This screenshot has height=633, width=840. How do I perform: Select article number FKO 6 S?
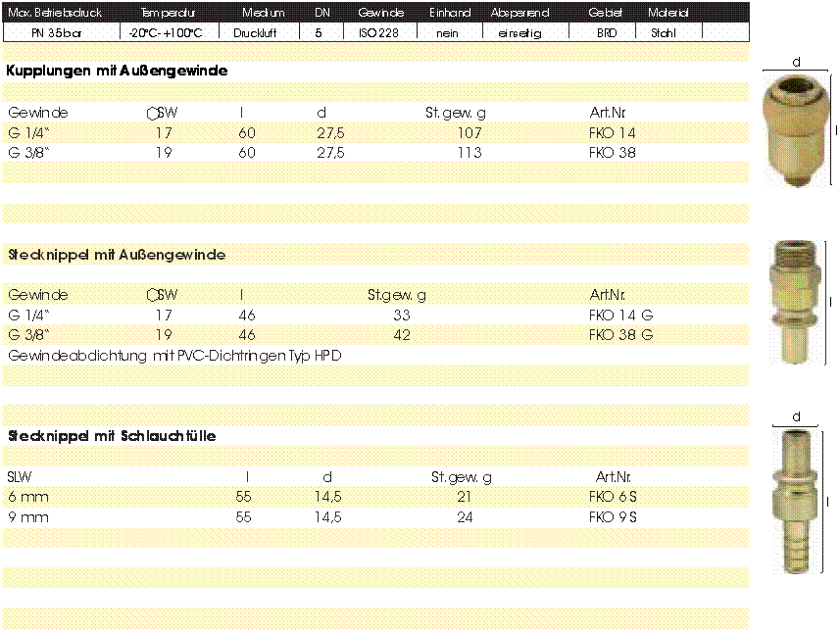pos(613,497)
